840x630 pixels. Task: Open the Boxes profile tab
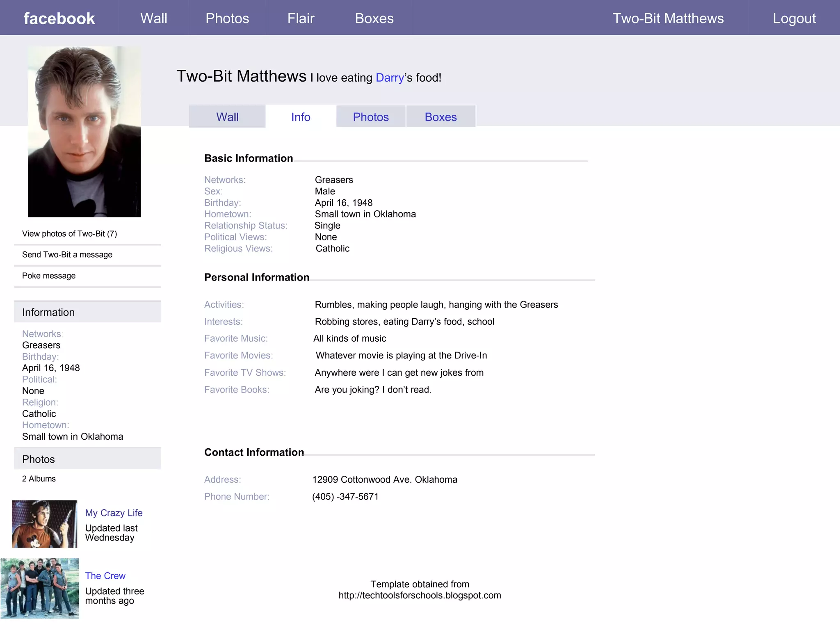point(441,117)
